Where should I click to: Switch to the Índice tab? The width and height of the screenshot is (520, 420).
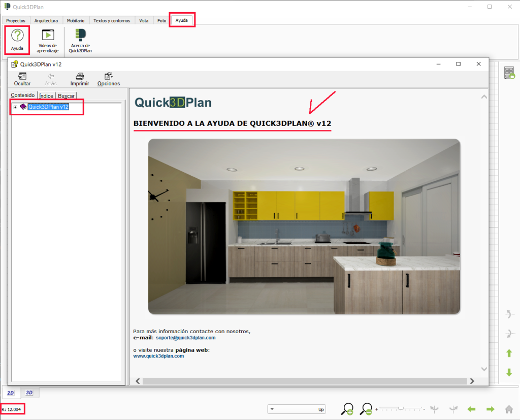pos(46,96)
